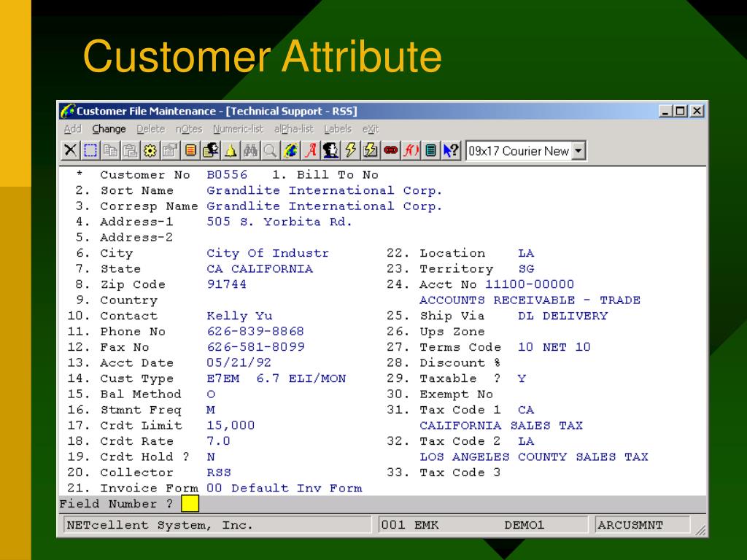Viewport: 747px width, 560px height.
Task: Click the ACCOUNTS RECEIVABLE - TRADE description
Action: [x=530, y=300]
